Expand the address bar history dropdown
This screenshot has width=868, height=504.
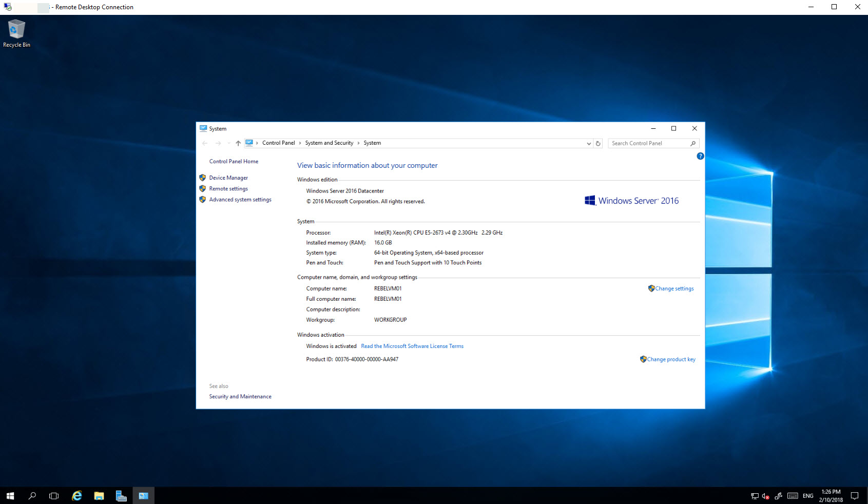coord(589,144)
